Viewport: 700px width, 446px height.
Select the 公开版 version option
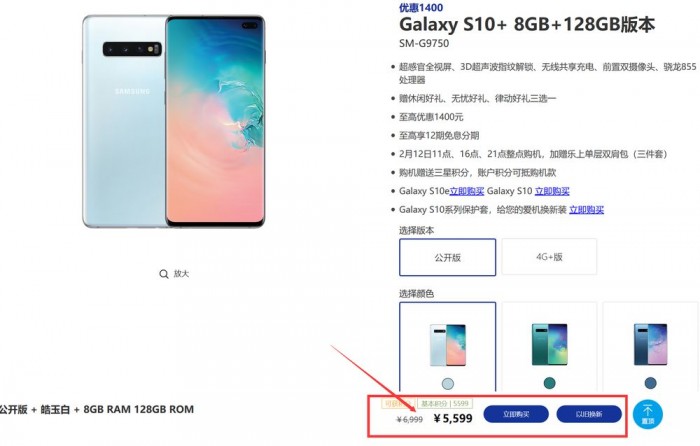(x=447, y=257)
